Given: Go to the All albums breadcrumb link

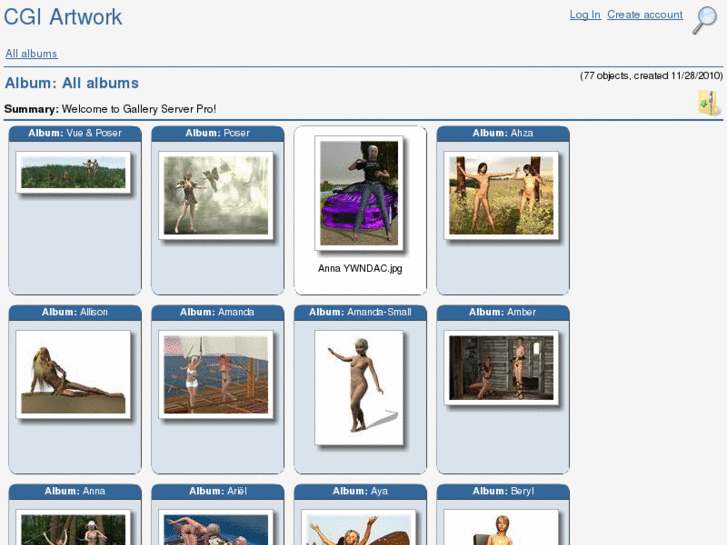Looking at the screenshot, I should coord(32,53).
